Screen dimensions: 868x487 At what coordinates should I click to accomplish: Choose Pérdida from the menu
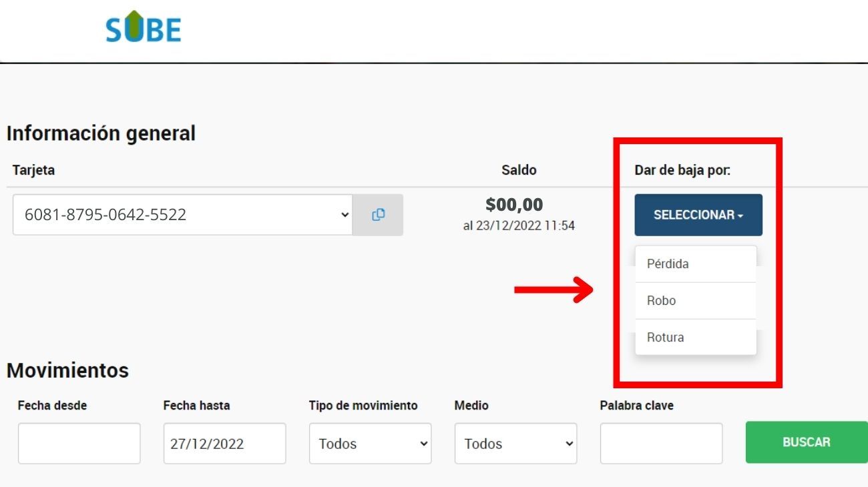(696, 264)
